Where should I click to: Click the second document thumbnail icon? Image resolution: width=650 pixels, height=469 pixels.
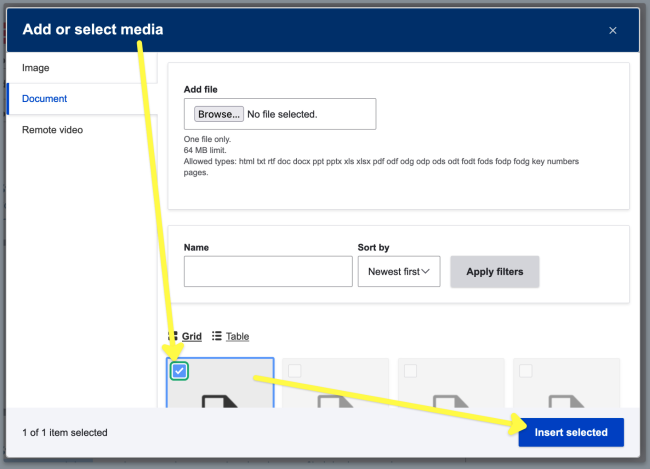click(x=336, y=400)
